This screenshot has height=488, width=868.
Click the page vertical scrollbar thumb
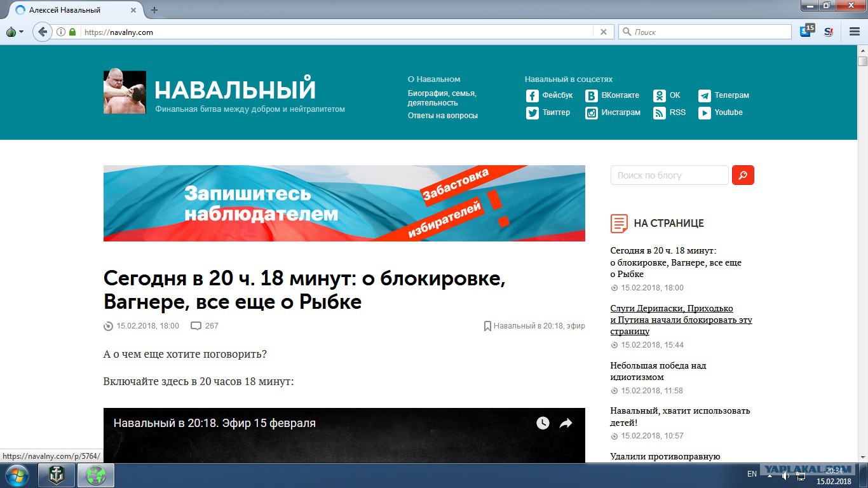coord(862,61)
